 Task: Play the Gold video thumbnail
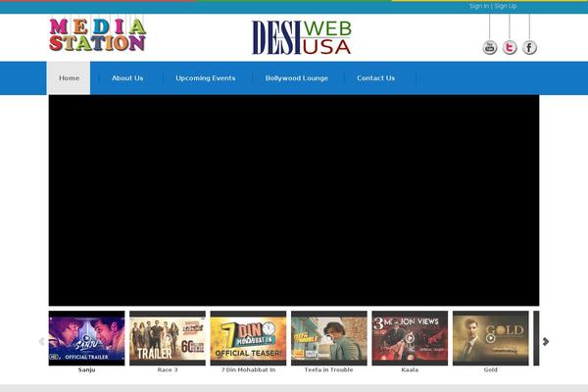click(491, 338)
